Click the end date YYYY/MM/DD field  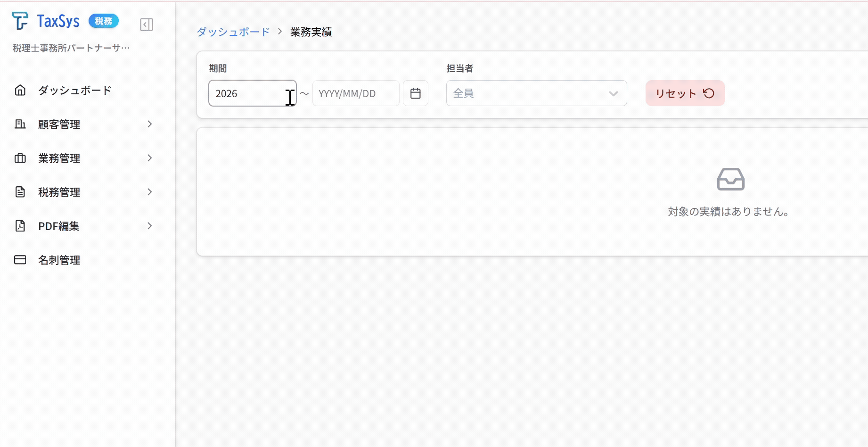point(356,93)
